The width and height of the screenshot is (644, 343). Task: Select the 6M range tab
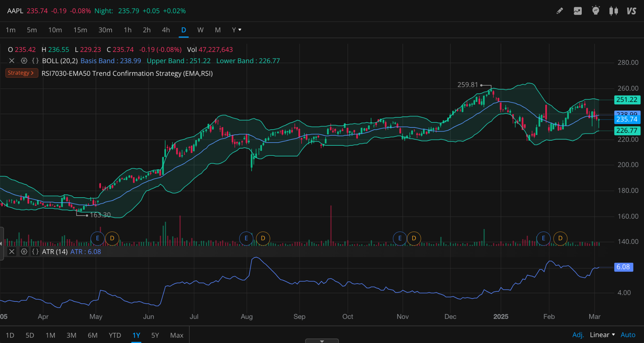pos(92,335)
